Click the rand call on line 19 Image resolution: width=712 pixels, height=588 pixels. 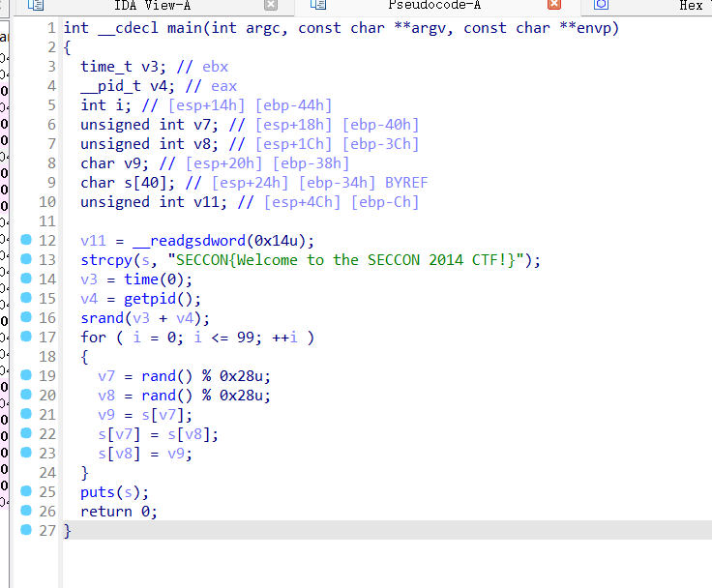coord(159,376)
